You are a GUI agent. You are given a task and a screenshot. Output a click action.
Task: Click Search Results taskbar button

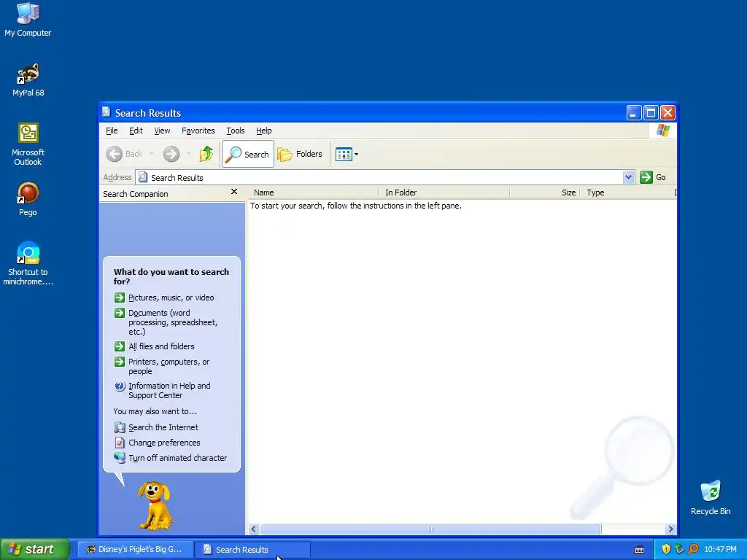[x=252, y=550]
